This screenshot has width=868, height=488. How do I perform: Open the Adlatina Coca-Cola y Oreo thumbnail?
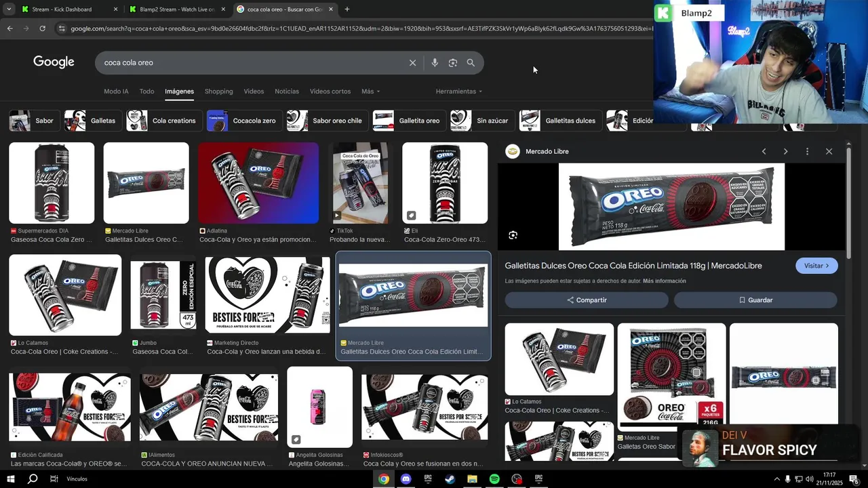tap(258, 183)
